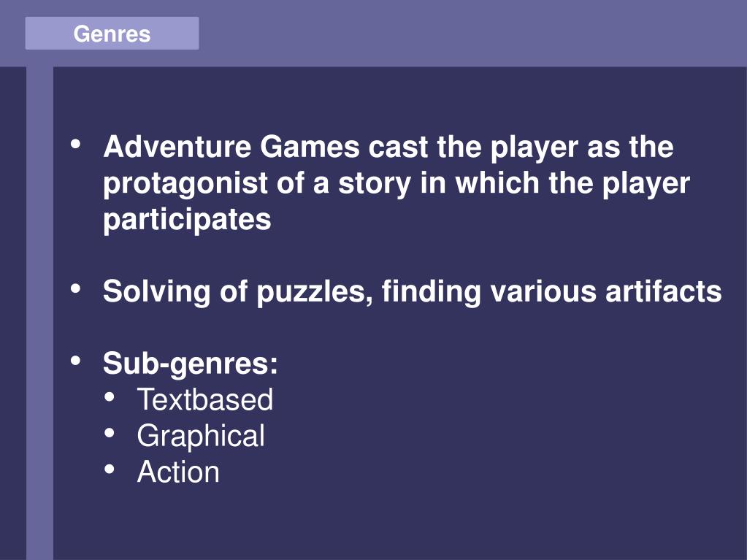Click the bullet beside Action

[110, 469]
